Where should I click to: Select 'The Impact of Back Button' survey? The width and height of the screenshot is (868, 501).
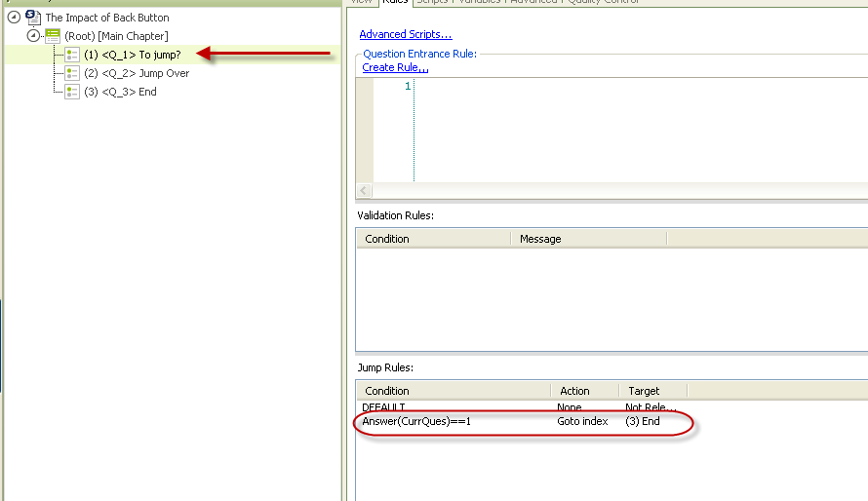107,18
